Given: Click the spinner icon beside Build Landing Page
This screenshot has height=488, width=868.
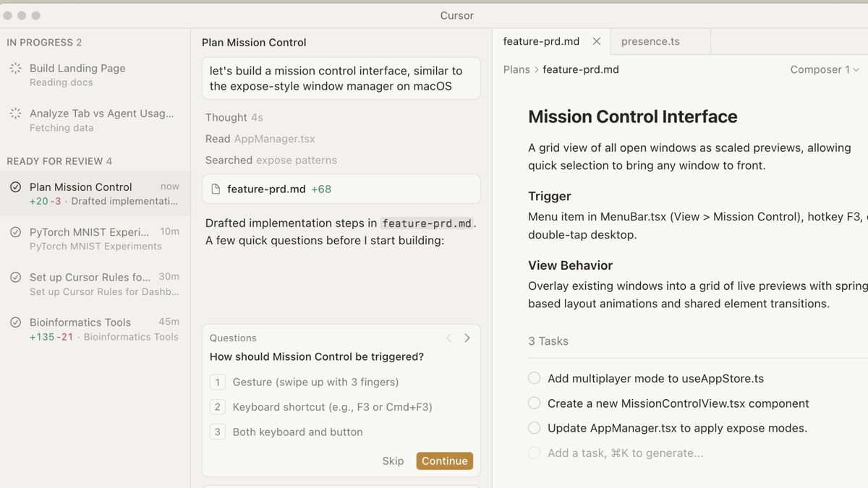Looking at the screenshot, I should pos(15,69).
